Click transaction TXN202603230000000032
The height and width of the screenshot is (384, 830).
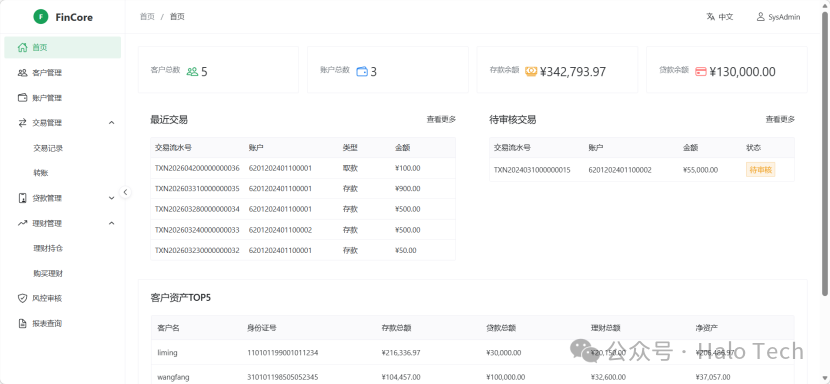pyautogui.click(x=197, y=251)
